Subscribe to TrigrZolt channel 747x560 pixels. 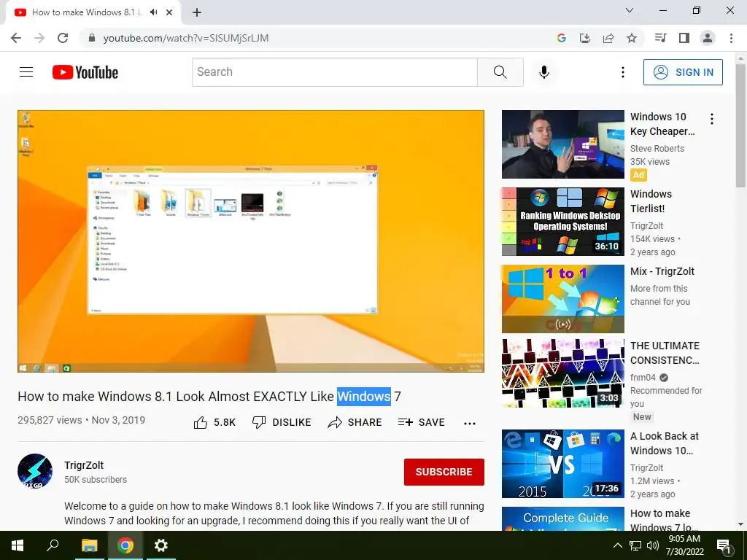[x=444, y=472]
